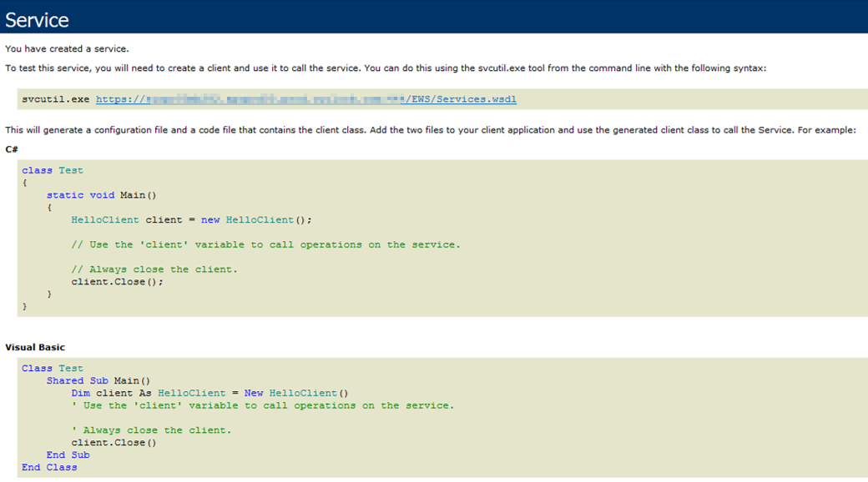Click the Visual Basic section heading

tap(35, 347)
